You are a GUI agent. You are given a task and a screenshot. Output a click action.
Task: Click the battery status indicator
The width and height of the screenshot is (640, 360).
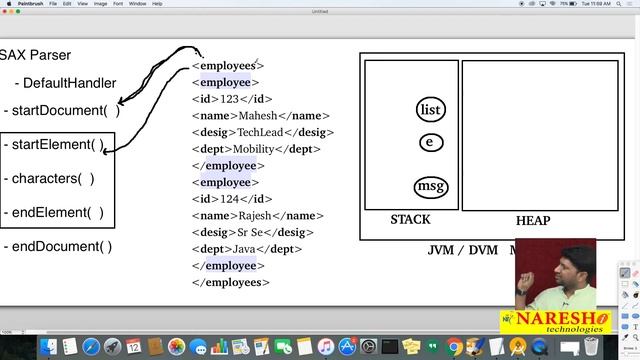click(568, 4)
